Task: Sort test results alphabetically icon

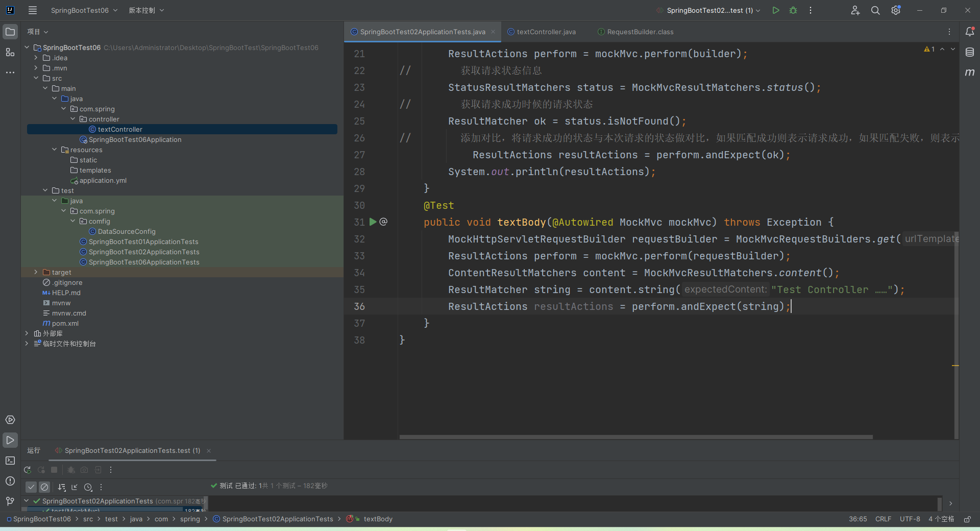Action: pos(62,487)
